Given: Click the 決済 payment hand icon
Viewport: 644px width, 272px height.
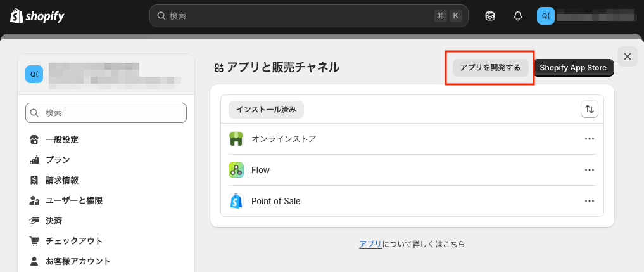Looking at the screenshot, I should tap(34, 221).
